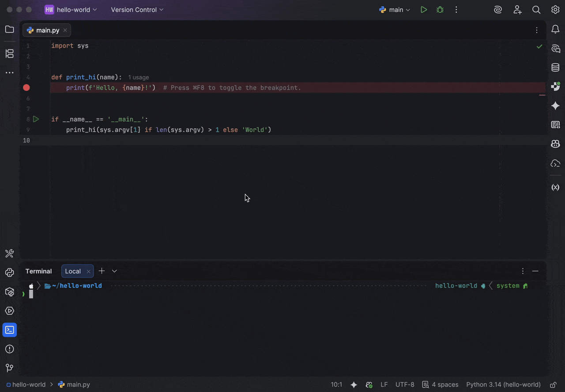Click the 'import sys' code line
565x392 pixels.
coord(70,46)
